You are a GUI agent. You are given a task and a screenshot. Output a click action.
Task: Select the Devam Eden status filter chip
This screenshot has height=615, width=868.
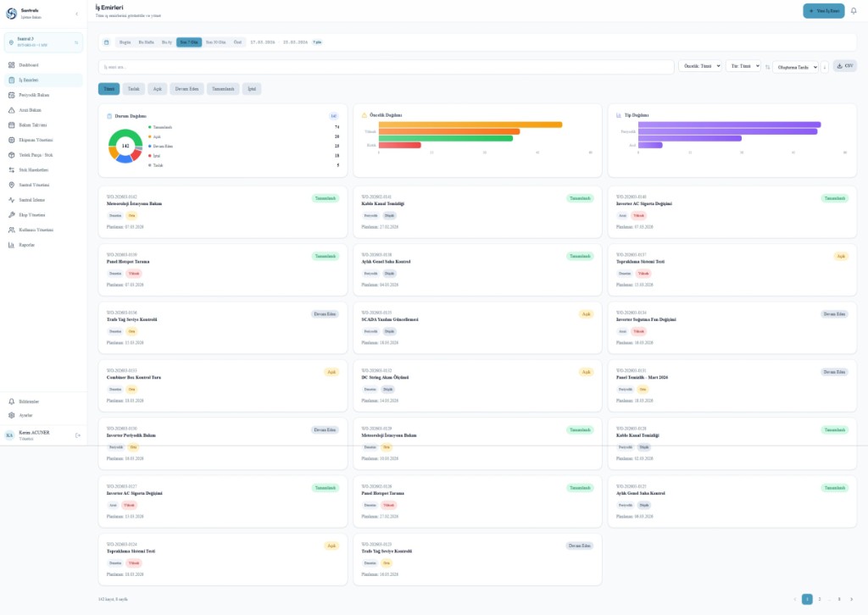pos(186,88)
